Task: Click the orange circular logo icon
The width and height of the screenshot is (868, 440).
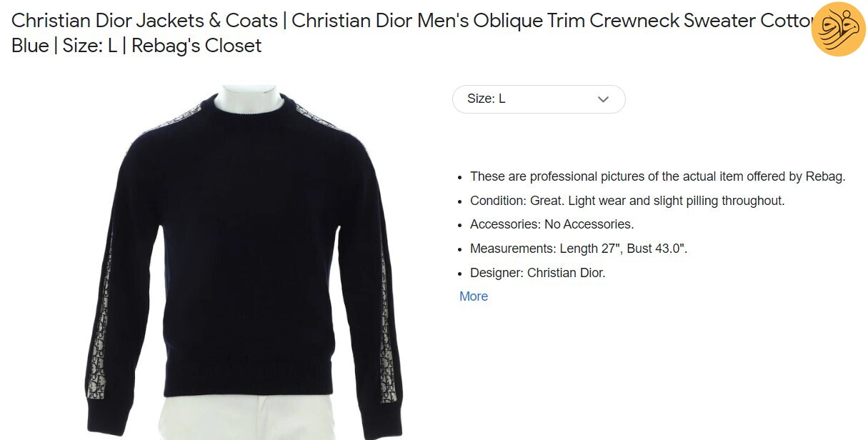Action: [839, 29]
